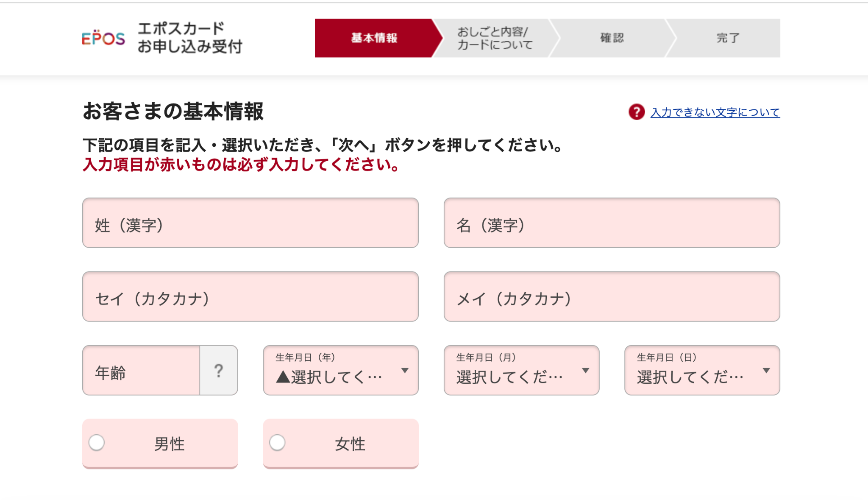This screenshot has width=868, height=500.
Task: Click the 年齢 input field
Action: click(141, 371)
